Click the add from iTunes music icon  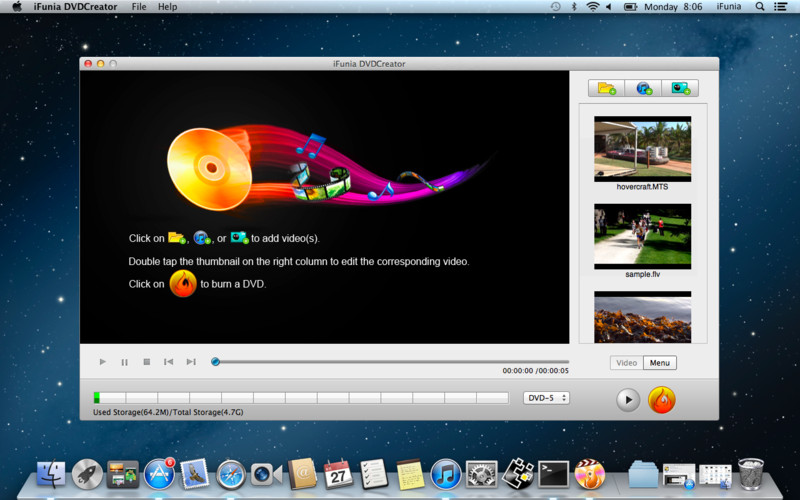tap(643, 88)
